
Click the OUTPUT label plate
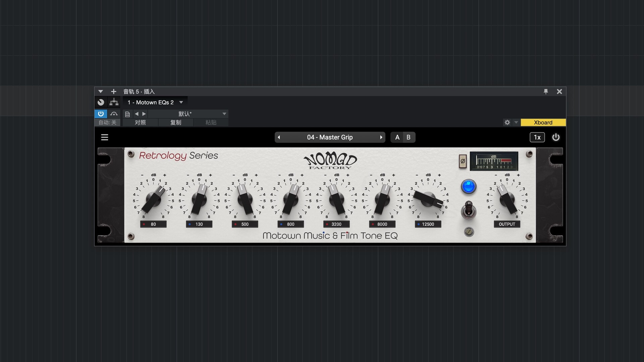pyautogui.click(x=507, y=224)
